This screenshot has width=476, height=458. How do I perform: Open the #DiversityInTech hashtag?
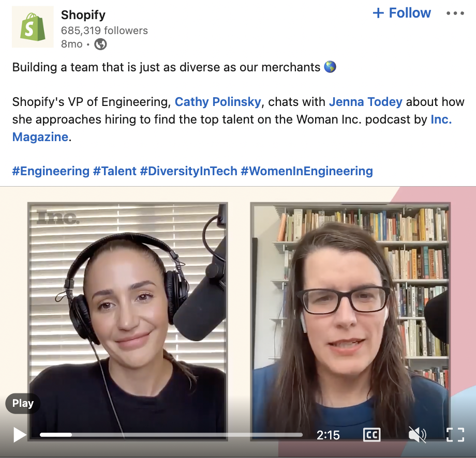[188, 171]
